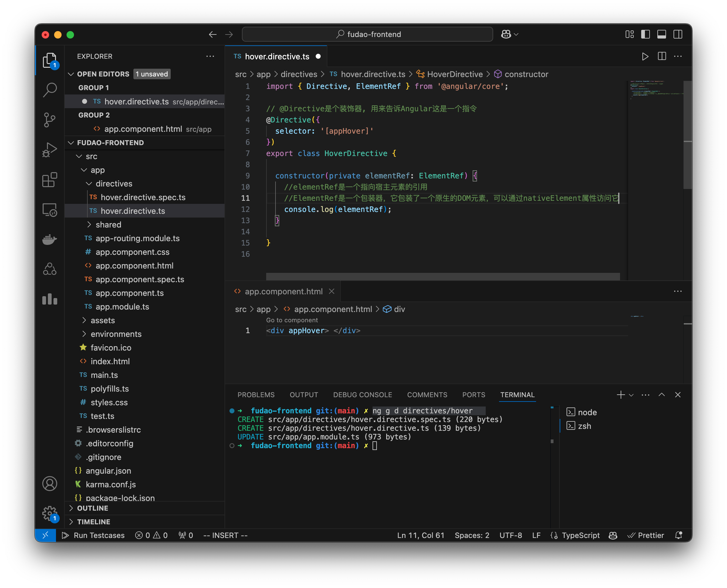Expand the shared folder in Explorer
This screenshot has height=588, width=727.
108,224
